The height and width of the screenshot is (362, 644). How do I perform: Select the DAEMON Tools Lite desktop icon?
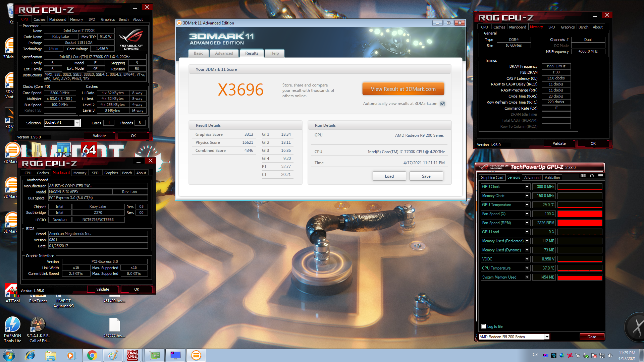[13, 329]
